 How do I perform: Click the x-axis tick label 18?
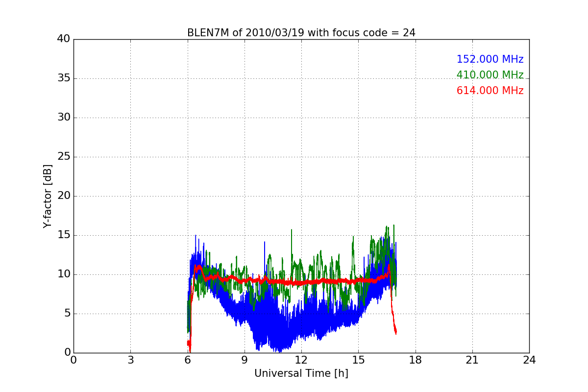[416, 360]
